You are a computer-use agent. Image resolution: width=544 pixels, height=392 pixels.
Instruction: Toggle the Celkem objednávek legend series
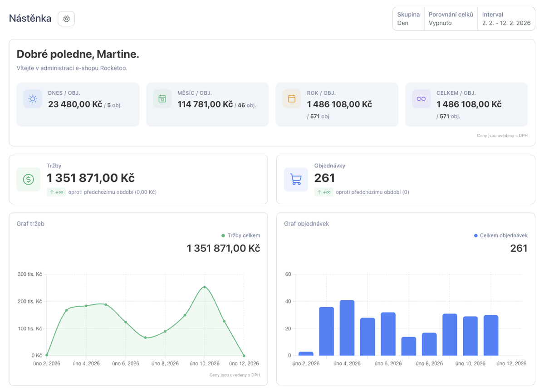pyautogui.click(x=500, y=235)
